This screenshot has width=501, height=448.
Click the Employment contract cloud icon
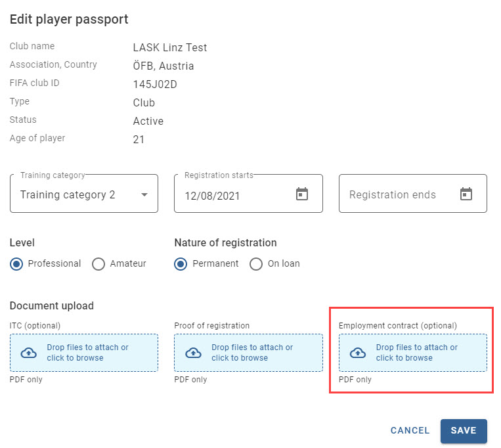tap(358, 353)
